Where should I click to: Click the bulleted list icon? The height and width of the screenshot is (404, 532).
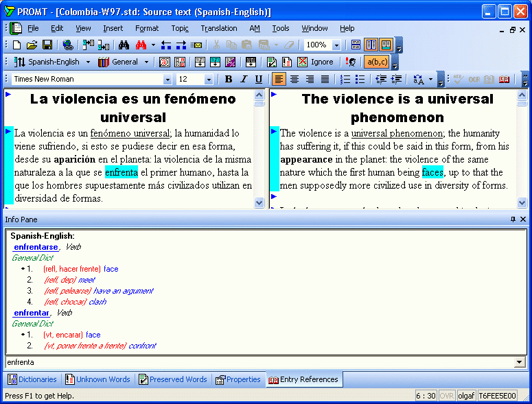360,80
